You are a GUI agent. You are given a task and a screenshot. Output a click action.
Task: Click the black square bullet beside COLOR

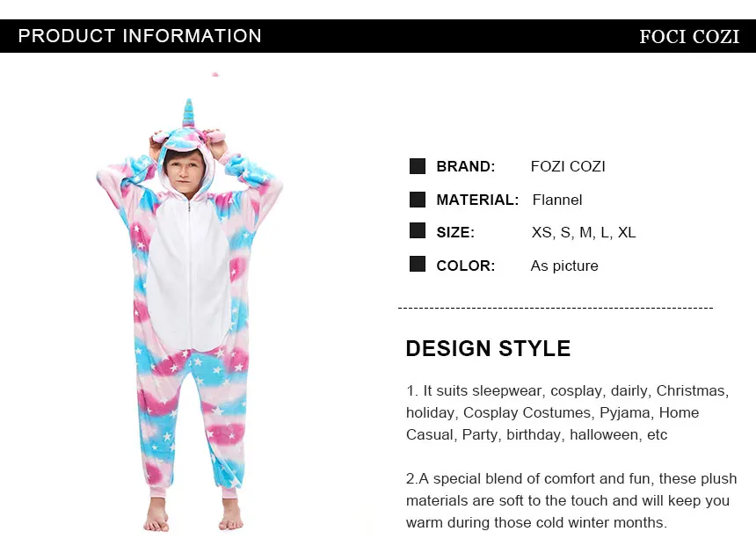tap(417, 264)
